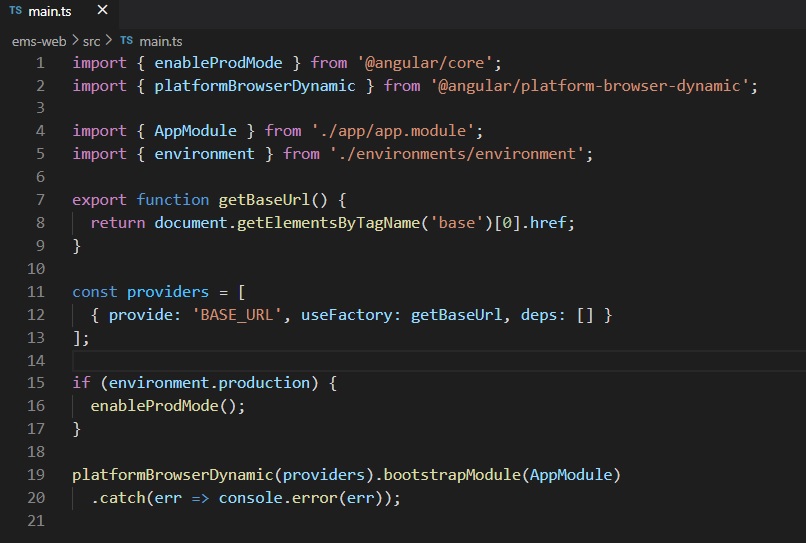This screenshot has height=543, width=806.
Task: Open the ems-web breadcrumb folder
Action: coord(40,41)
